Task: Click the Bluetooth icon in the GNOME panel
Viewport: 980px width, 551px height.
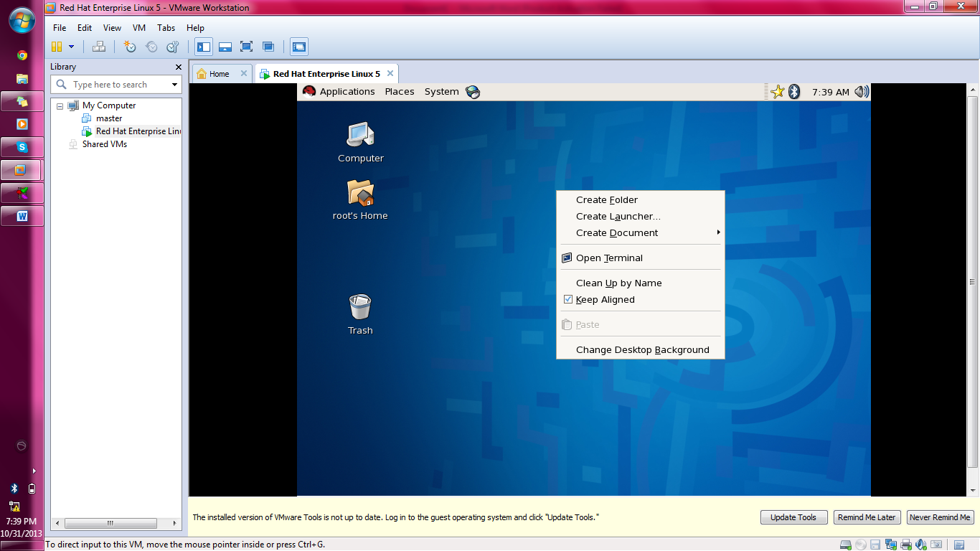Action: click(x=794, y=92)
